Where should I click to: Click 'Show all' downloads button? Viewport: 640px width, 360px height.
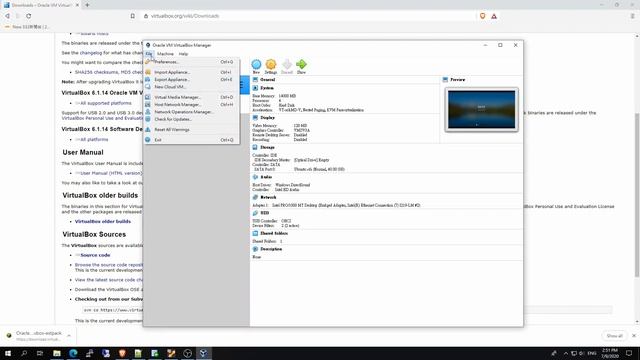pyautogui.click(x=614, y=336)
